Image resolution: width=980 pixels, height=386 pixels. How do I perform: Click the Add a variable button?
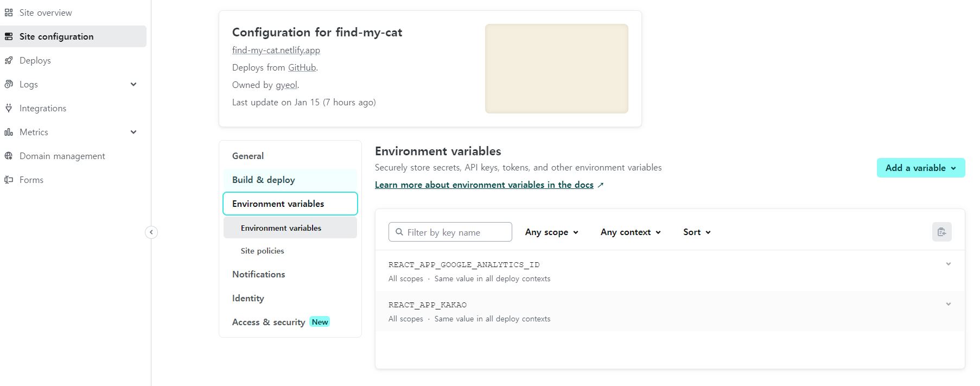[920, 168]
